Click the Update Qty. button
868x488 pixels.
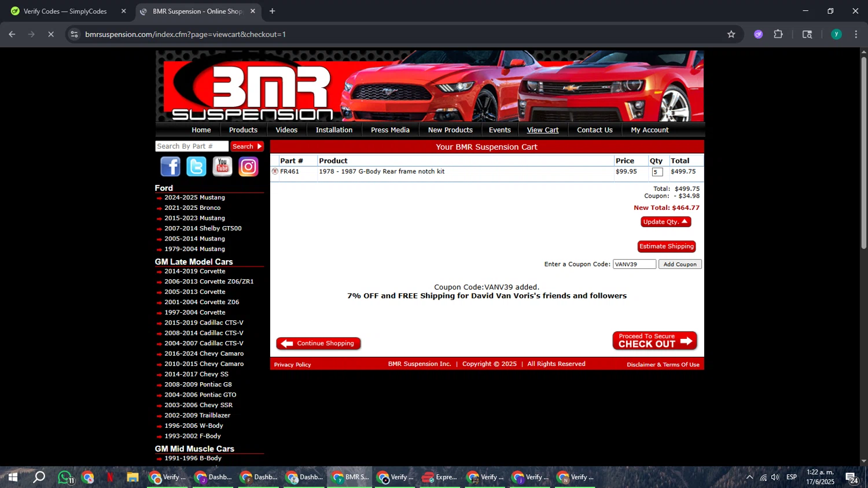pyautogui.click(x=665, y=221)
